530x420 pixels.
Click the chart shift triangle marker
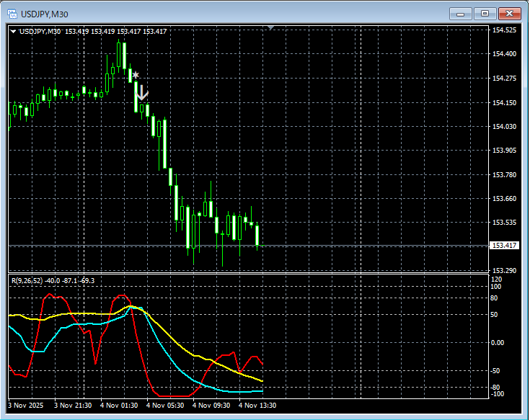pos(270,28)
